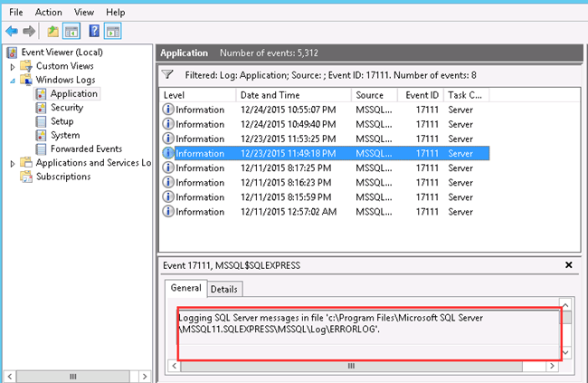This screenshot has height=383, width=588.
Task: Click the ERRORLOG message text
Action: point(331,323)
